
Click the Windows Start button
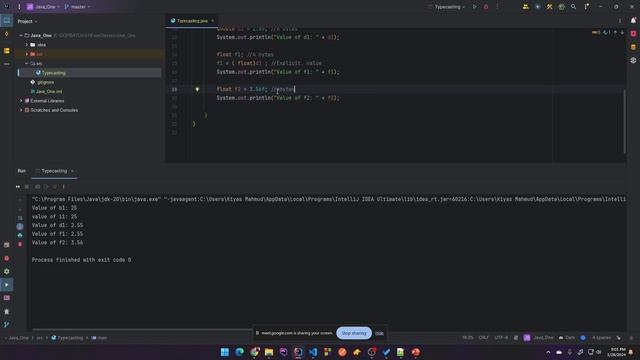pyautogui.click(x=224, y=352)
